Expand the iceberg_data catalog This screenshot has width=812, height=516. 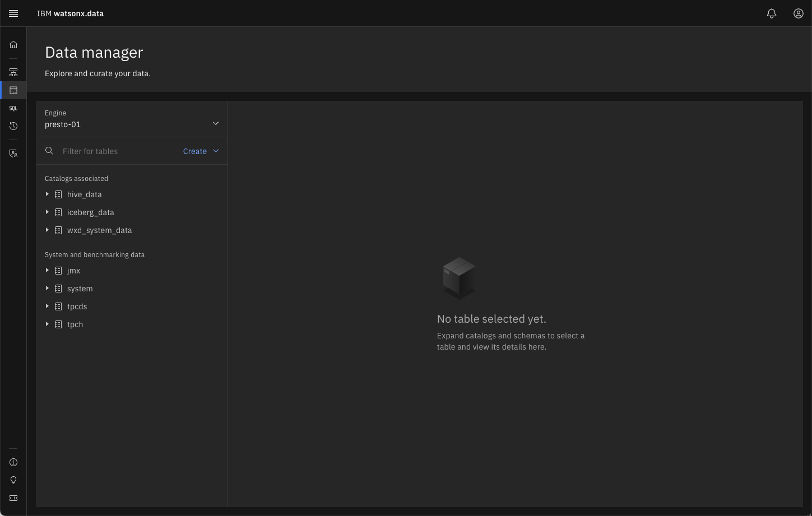47,212
